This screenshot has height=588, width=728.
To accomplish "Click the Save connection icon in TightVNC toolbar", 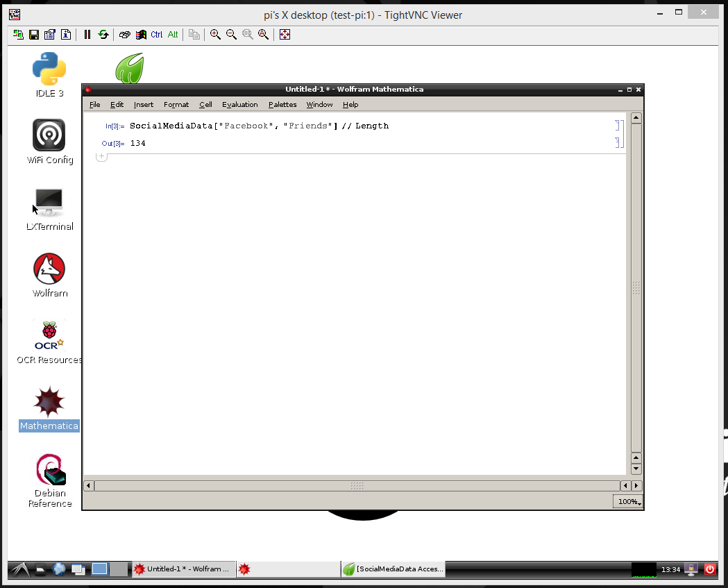I will tap(34, 35).
